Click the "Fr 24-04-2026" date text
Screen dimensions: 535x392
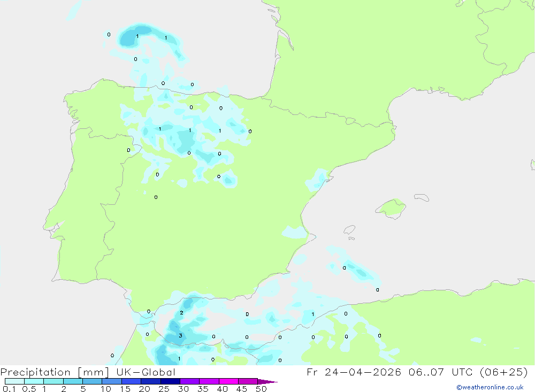[354, 372]
